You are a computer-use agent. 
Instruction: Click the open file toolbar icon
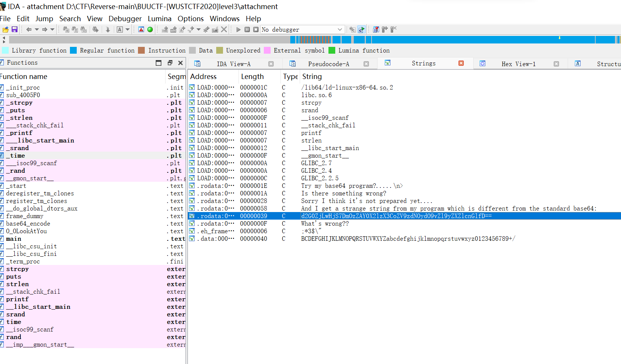click(5, 29)
